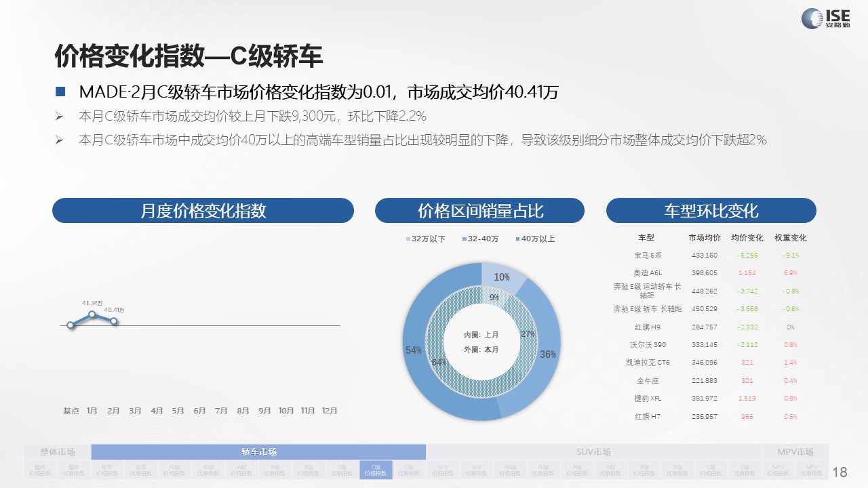This screenshot has width=868, height=488.
Task: Click the 398,605 market price cell
Action: tap(705, 273)
